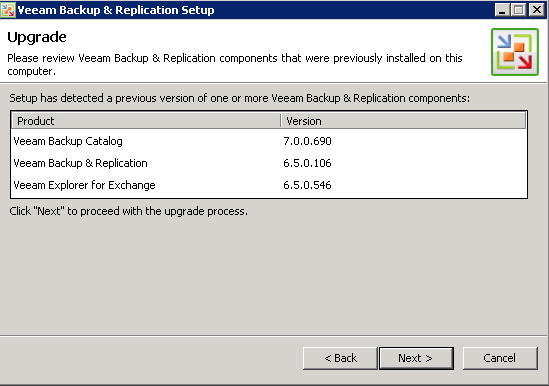The image size is (549, 386).
Task: Click the Veeam upgrade arrows logo
Action: coord(515,52)
